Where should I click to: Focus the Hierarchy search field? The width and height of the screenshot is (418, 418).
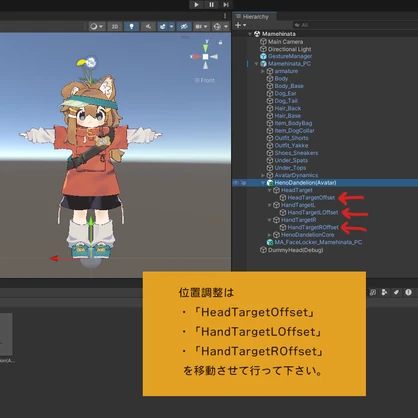click(x=355, y=25)
